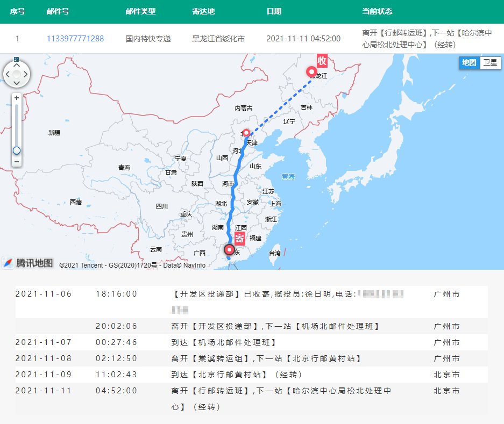Click the Beijing waypoint circle on route
Screen dimensions: 504x424
[246, 132]
